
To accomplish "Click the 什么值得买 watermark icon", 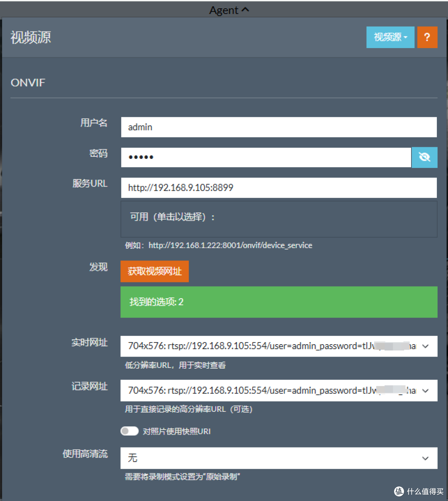I will [x=399, y=492].
